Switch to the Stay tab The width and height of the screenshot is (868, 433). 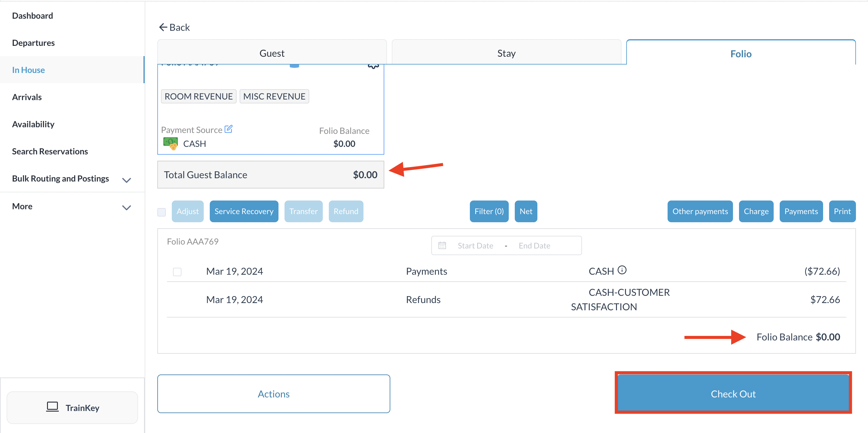tap(506, 53)
